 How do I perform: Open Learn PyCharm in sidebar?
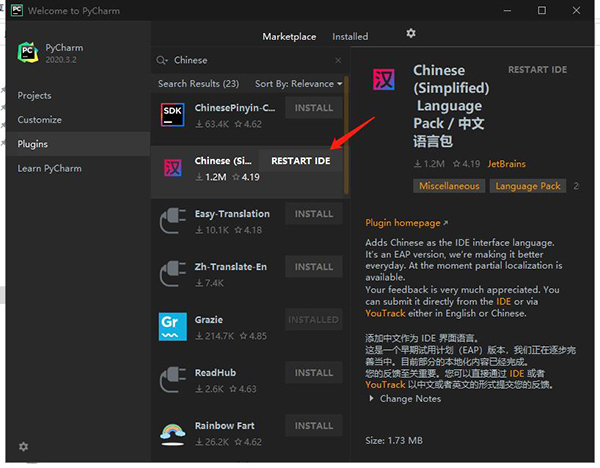point(49,168)
